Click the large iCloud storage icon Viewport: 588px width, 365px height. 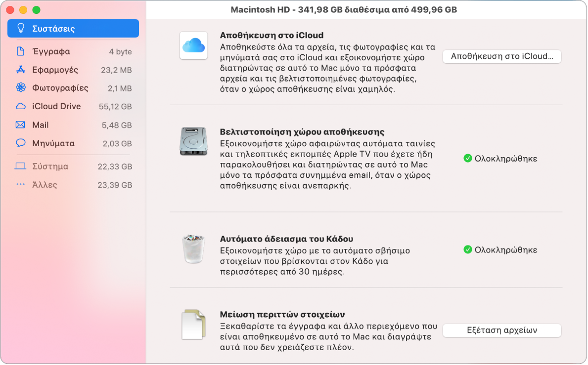193,46
